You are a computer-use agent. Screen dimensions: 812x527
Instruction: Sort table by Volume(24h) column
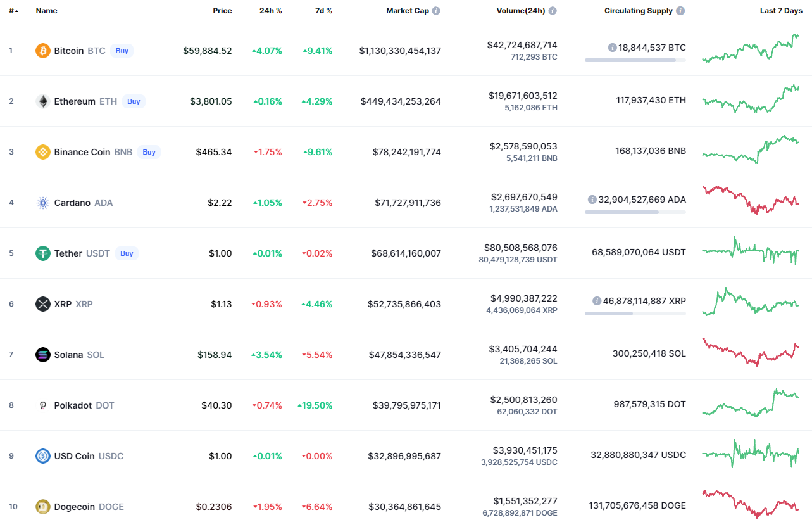521,11
